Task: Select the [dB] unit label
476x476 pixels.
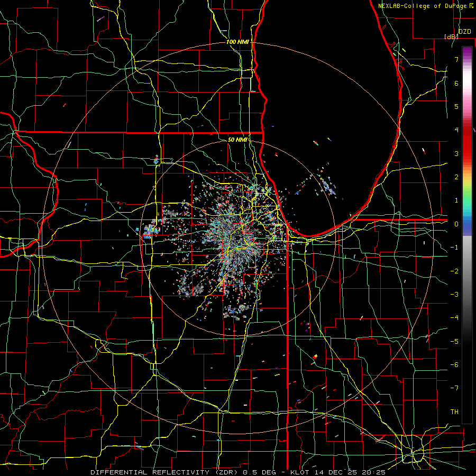Action: click(x=451, y=36)
